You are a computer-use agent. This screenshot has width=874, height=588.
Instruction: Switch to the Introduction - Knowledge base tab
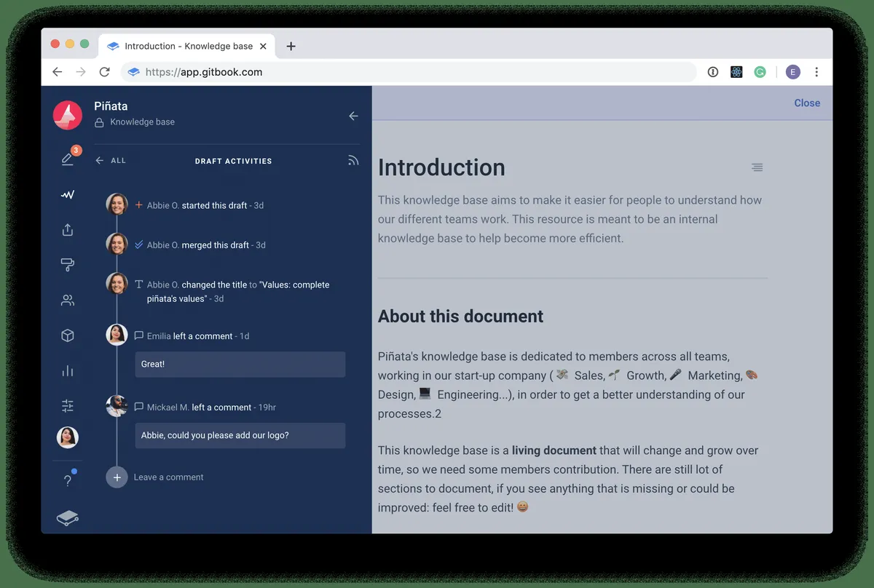click(186, 46)
